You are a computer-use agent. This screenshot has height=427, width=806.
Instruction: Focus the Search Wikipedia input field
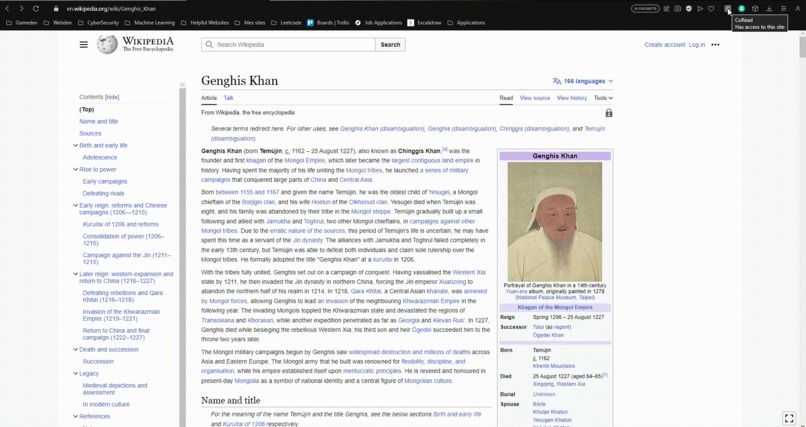[x=288, y=45]
